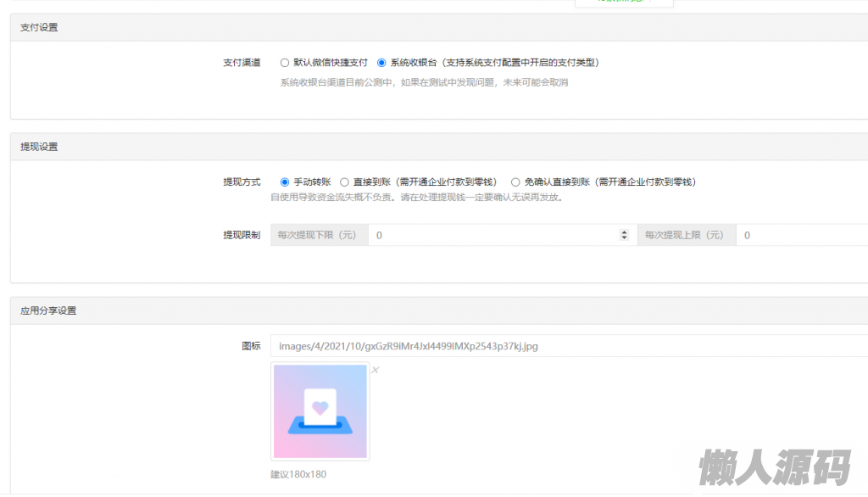Click the 图标 image path input field
The image size is (868, 497).
568,346
